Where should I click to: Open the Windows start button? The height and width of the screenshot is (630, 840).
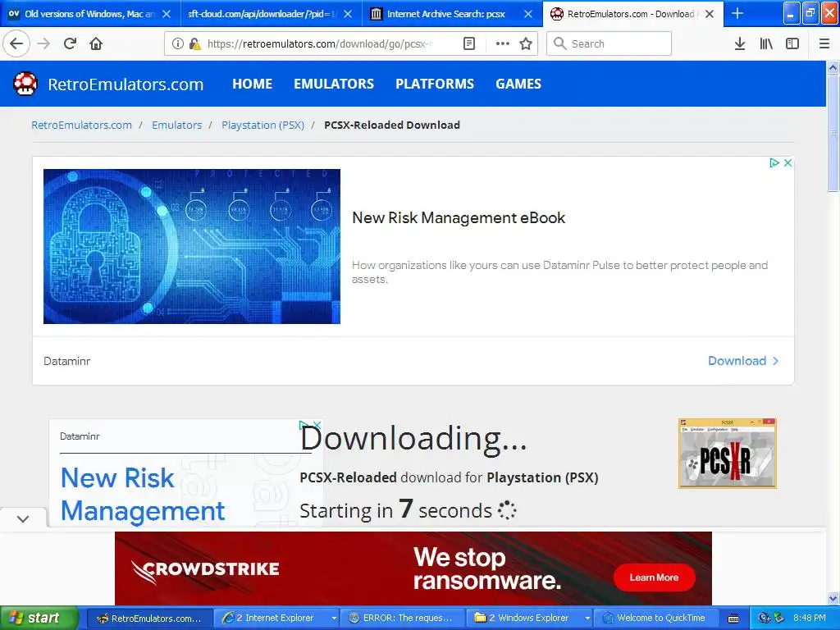[x=39, y=618]
